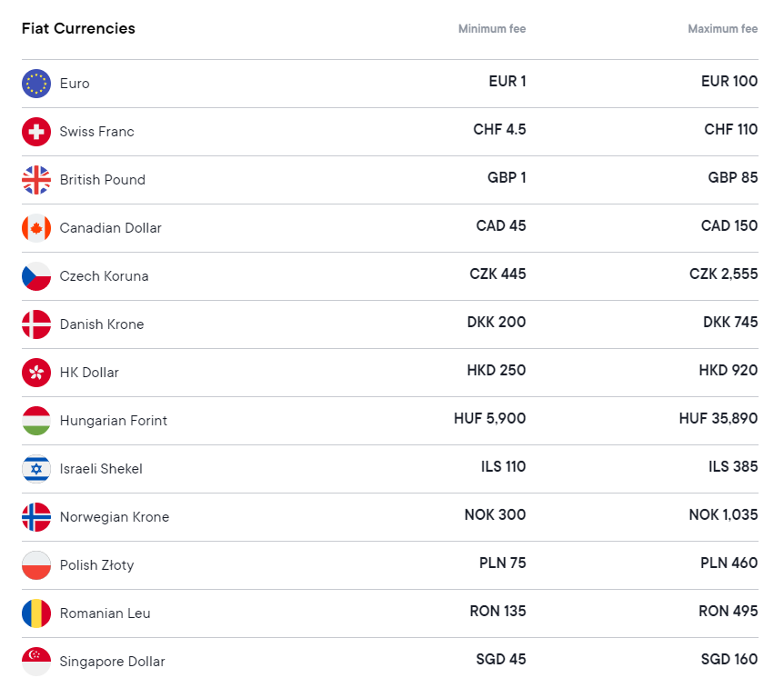Click the Hungarian Forint flag icon
Screen dimensions: 784x678
tap(36, 421)
